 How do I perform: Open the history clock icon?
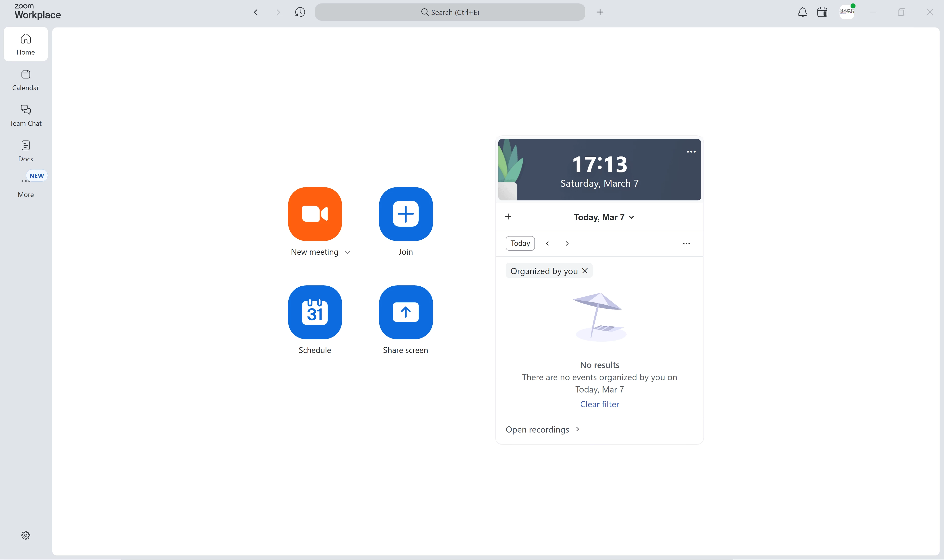click(300, 12)
